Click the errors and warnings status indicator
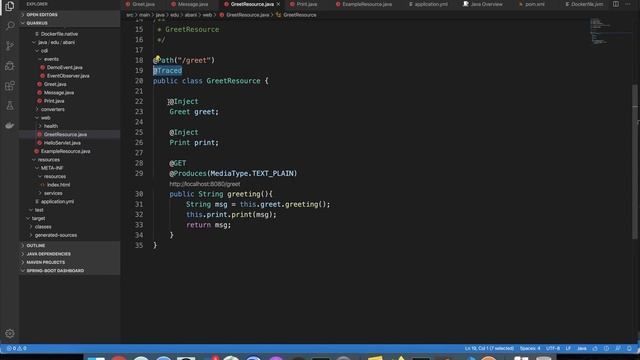Viewport: 640px width, 360px height. click(x=16, y=348)
